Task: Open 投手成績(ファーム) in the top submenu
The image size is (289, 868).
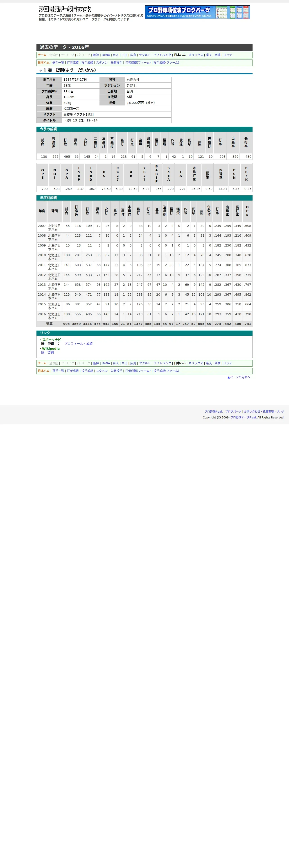Action: (166, 63)
